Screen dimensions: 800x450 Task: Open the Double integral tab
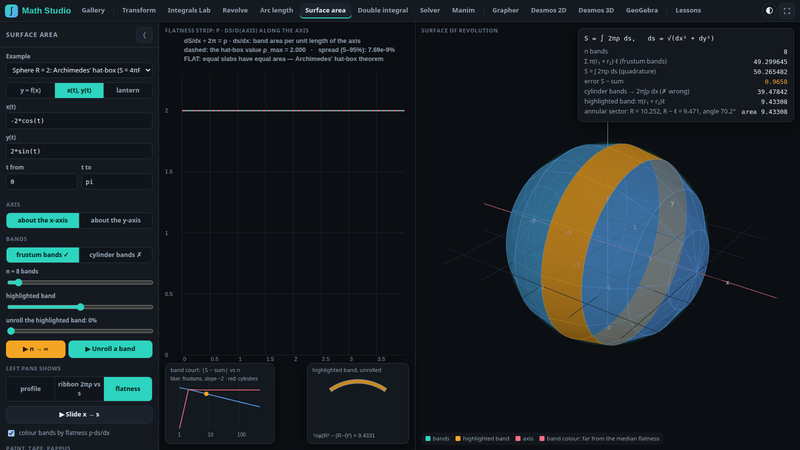click(383, 10)
